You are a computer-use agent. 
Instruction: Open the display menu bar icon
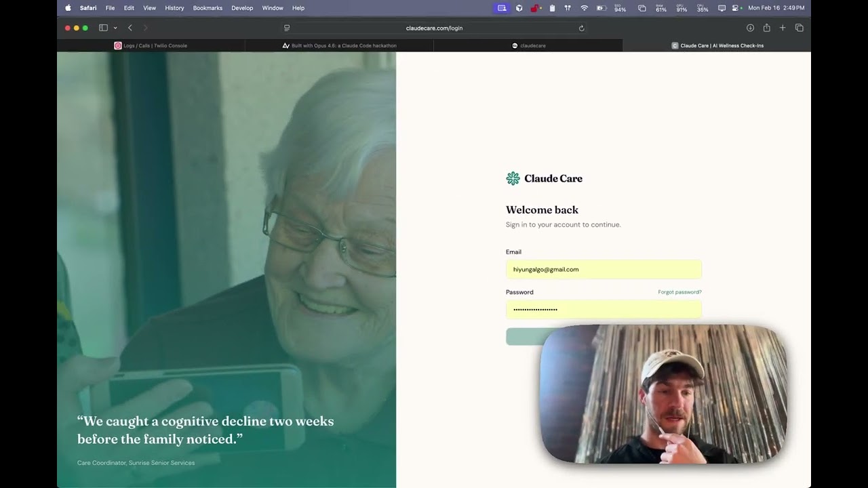coord(722,8)
